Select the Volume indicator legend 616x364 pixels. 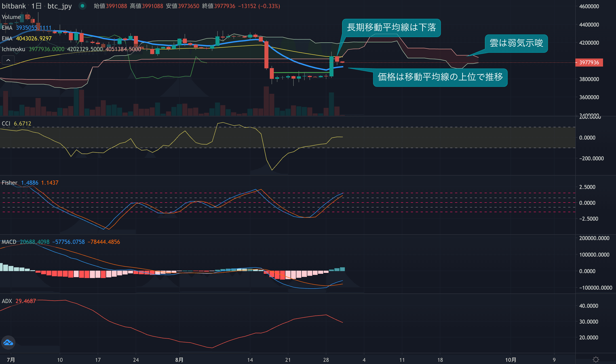pyautogui.click(x=11, y=17)
